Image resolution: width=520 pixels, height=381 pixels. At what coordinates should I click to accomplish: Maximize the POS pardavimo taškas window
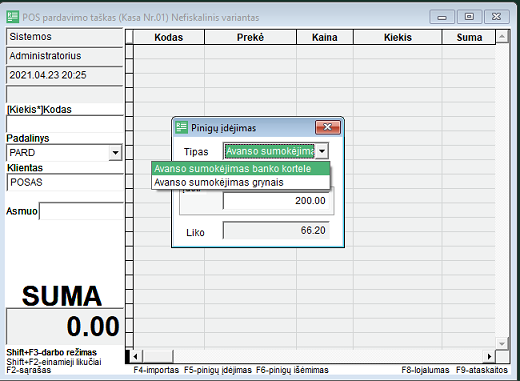469,17
